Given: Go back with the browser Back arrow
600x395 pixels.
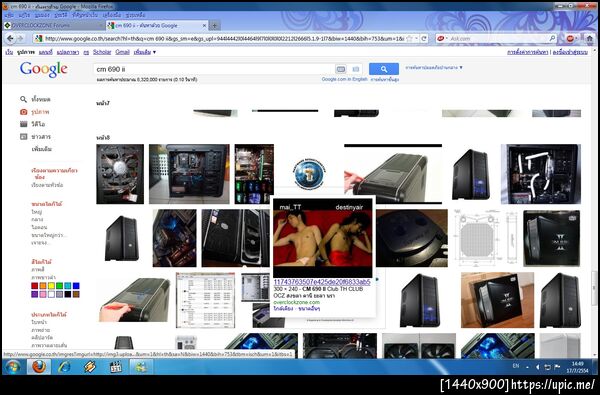Looking at the screenshot, I should coord(10,38).
